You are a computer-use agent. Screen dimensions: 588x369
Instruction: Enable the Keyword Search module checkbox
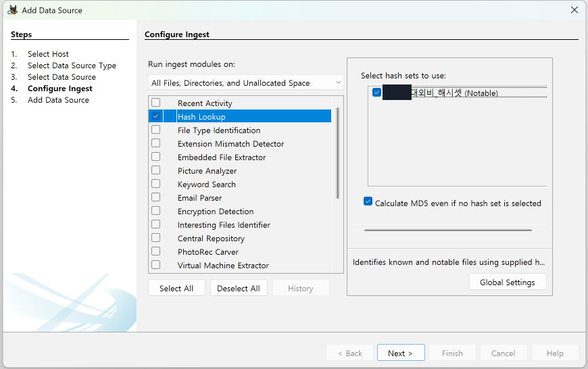pos(155,184)
